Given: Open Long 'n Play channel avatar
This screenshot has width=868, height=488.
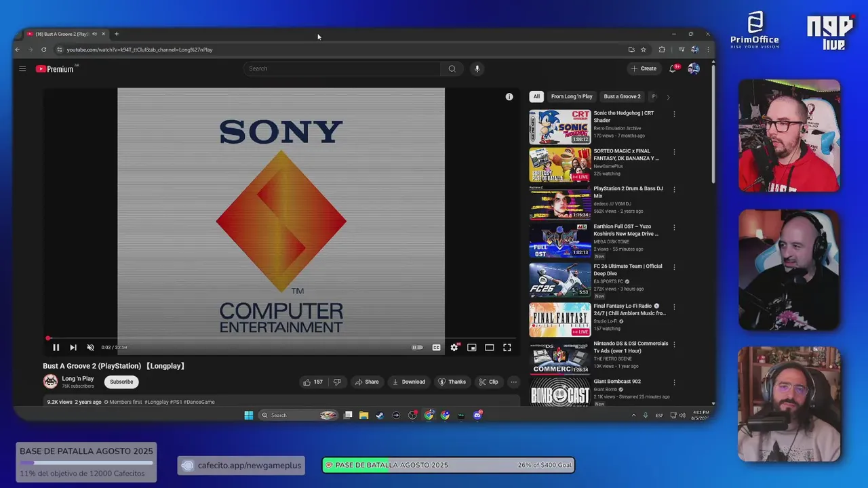Looking at the screenshot, I should 50,382.
